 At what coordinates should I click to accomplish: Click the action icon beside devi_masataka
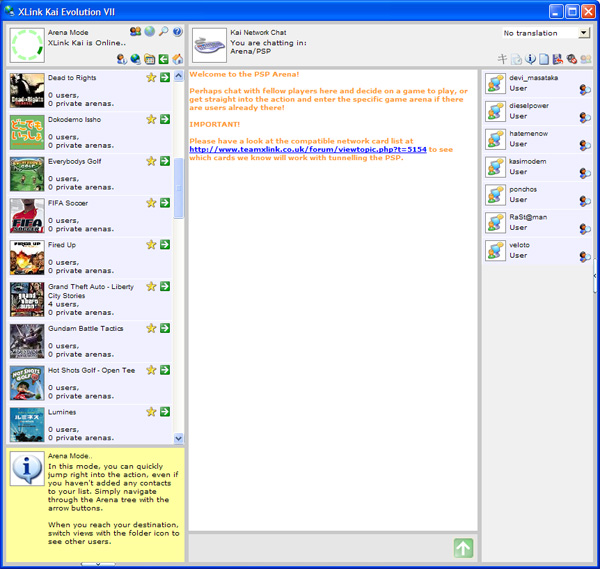point(584,90)
